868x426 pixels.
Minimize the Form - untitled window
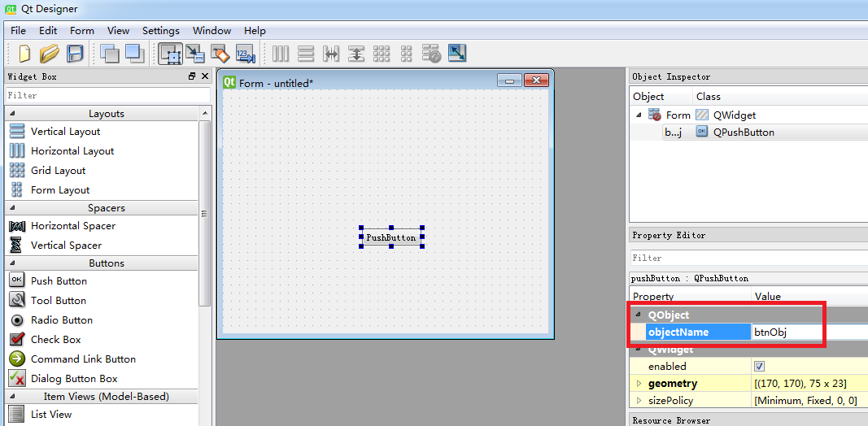tap(509, 80)
